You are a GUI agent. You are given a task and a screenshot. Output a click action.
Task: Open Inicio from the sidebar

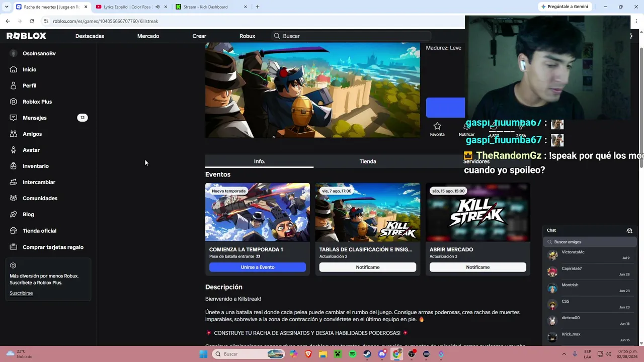pyautogui.click(x=29, y=69)
